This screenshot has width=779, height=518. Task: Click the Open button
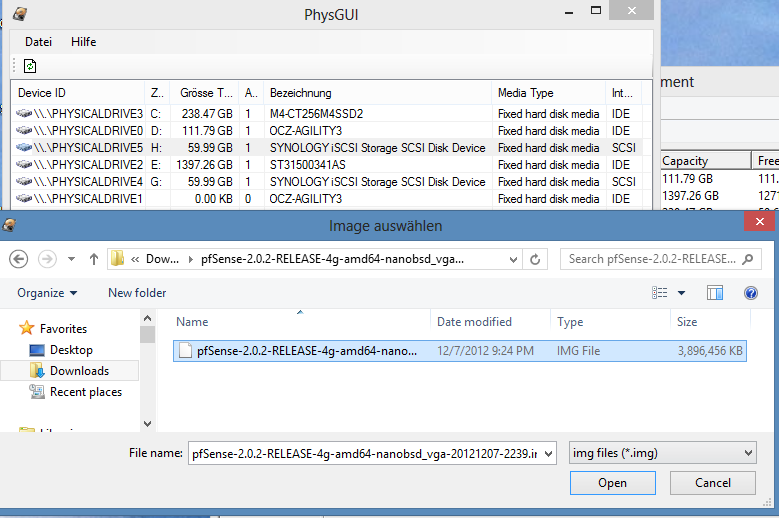[613, 483]
